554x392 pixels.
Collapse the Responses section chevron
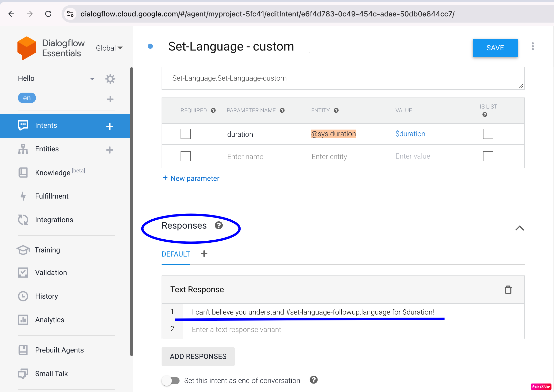pyautogui.click(x=520, y=228)
